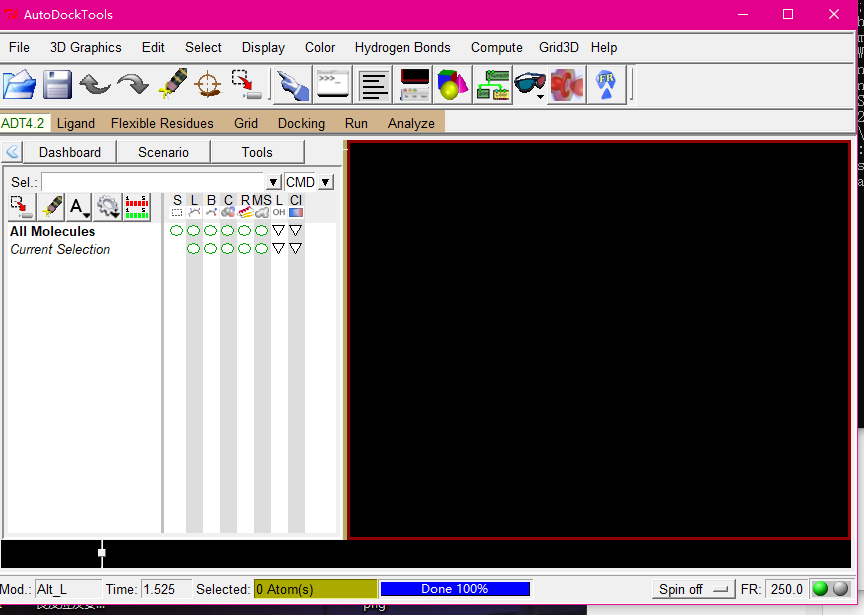
Task: Click the Sel. selection input field
Action: pyautogui.click(x=153, y=182)
